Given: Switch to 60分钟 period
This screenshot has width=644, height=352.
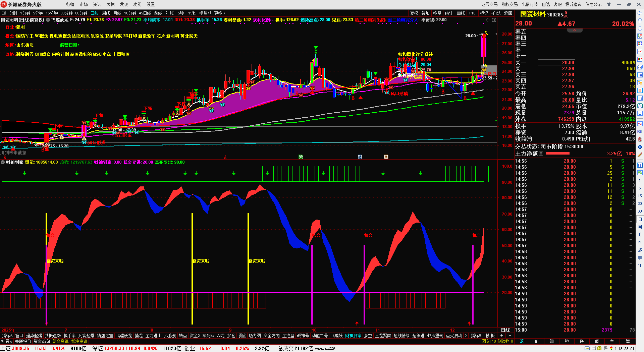Looking at the screenshot, I should coord(81,13).
